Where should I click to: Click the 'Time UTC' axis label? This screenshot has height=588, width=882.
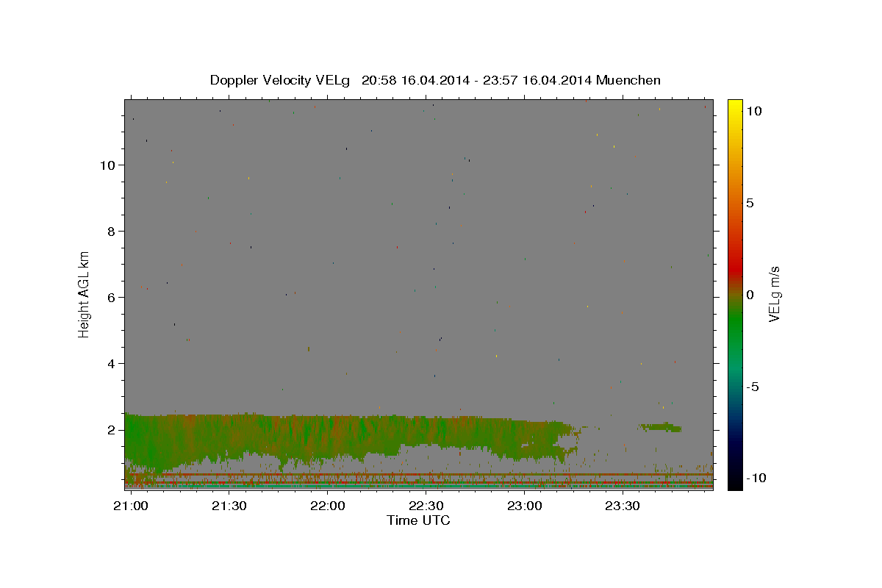coord(419,520)
